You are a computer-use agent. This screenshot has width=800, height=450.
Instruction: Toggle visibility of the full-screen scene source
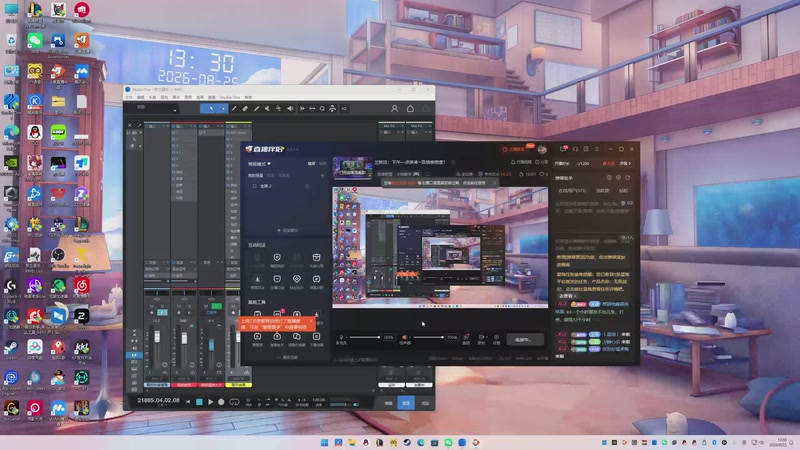[x=307, y=186]
